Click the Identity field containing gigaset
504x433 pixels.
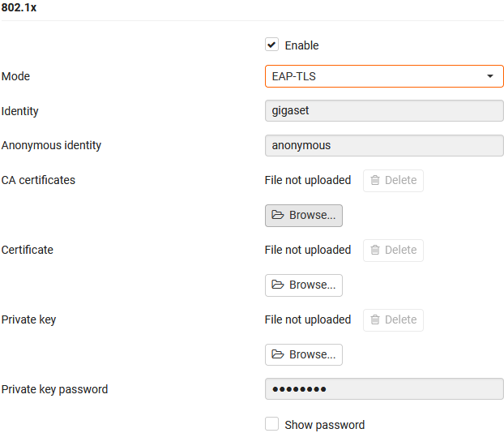(384, 111)
